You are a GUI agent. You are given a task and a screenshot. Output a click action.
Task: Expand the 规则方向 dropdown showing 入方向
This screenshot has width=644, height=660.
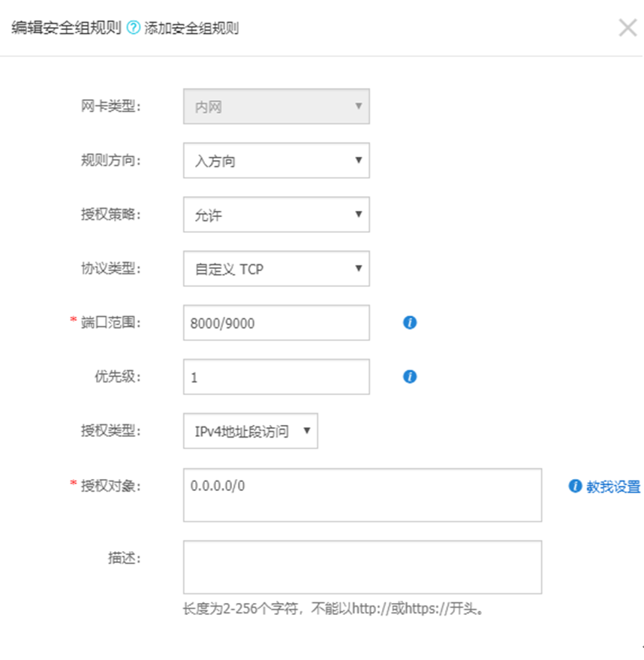pos(276,161)
